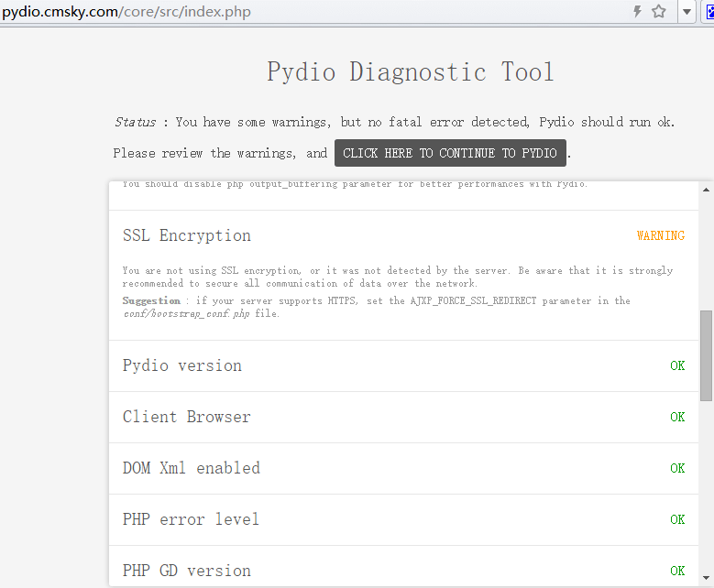Click the Suggestion label in SSL section

(151, 300)
